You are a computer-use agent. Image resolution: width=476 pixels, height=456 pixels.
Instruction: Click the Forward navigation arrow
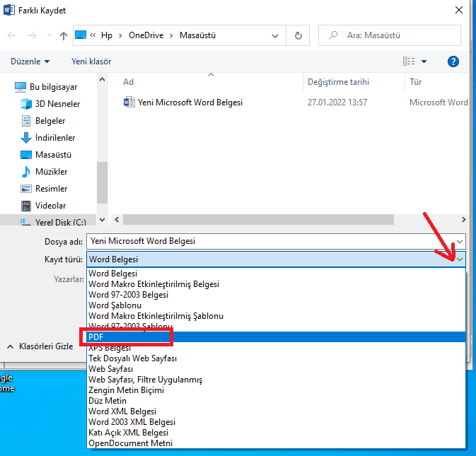(32, 35)
